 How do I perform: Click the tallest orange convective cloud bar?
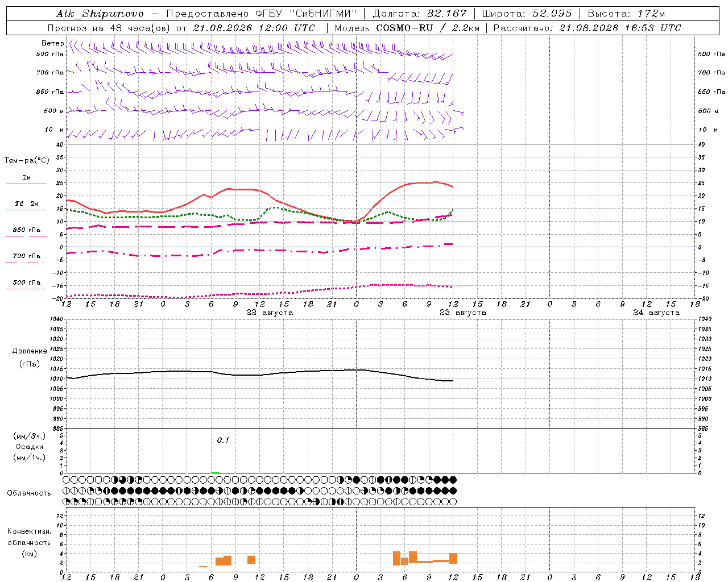pos(397,558)
